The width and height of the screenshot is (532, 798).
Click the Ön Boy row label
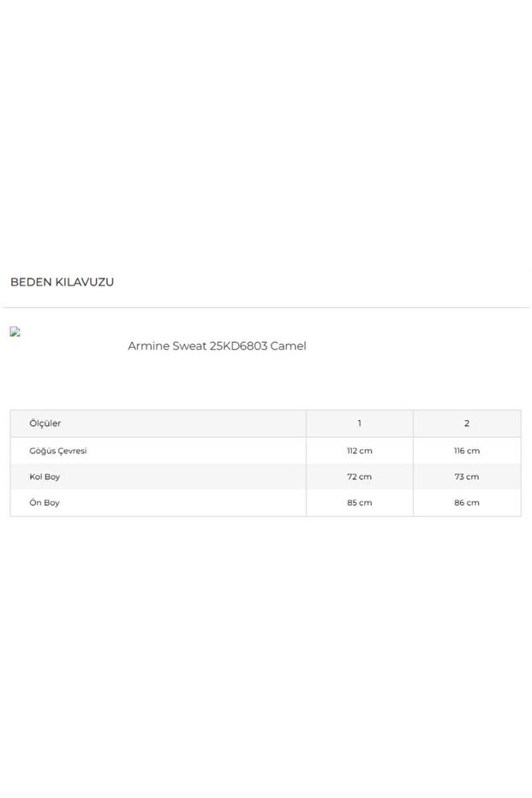45,503
